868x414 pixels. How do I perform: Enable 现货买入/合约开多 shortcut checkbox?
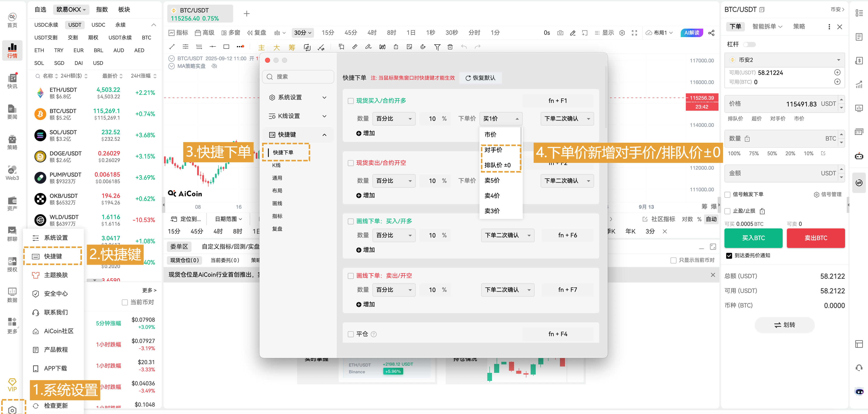click(350, 101)
